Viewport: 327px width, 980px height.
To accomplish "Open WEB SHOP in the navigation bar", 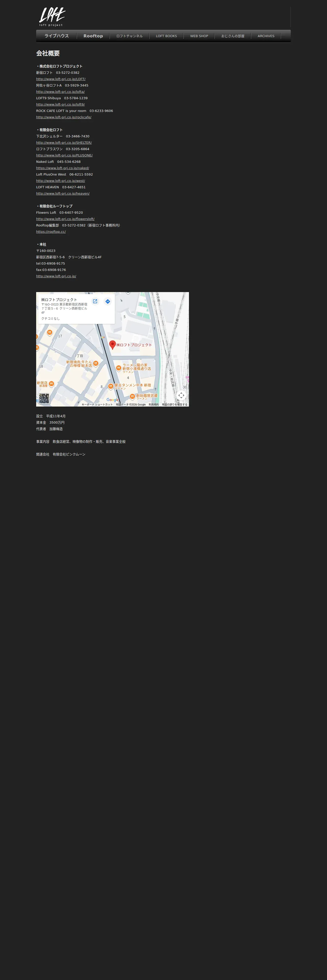I will tap(199, 36).
